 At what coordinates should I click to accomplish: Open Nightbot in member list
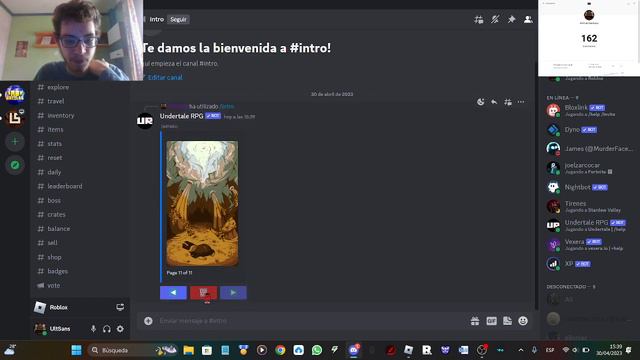click(589, 187)
